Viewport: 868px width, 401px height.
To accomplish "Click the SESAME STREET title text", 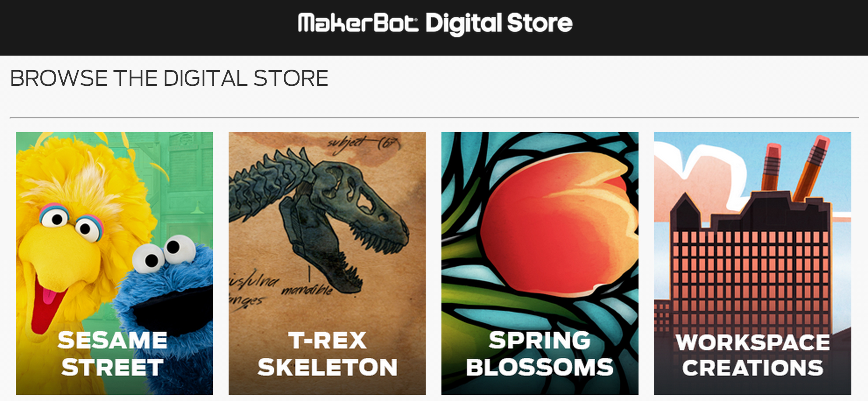I will [x=113, y=354].
